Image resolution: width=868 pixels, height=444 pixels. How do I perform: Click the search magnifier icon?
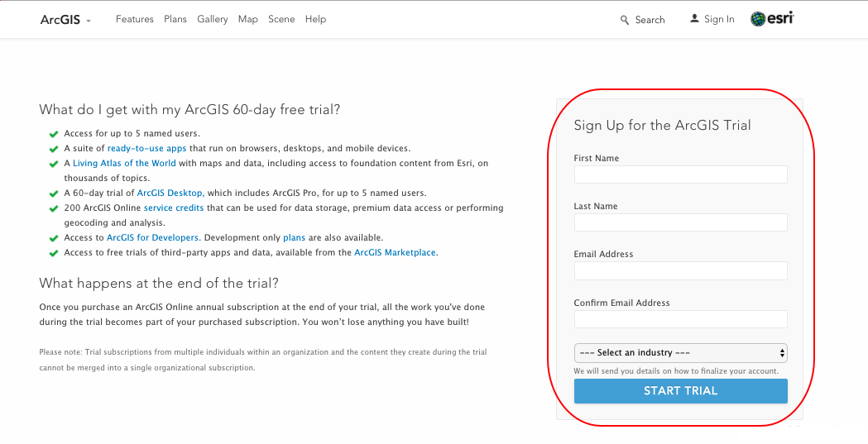click(625, 20)
